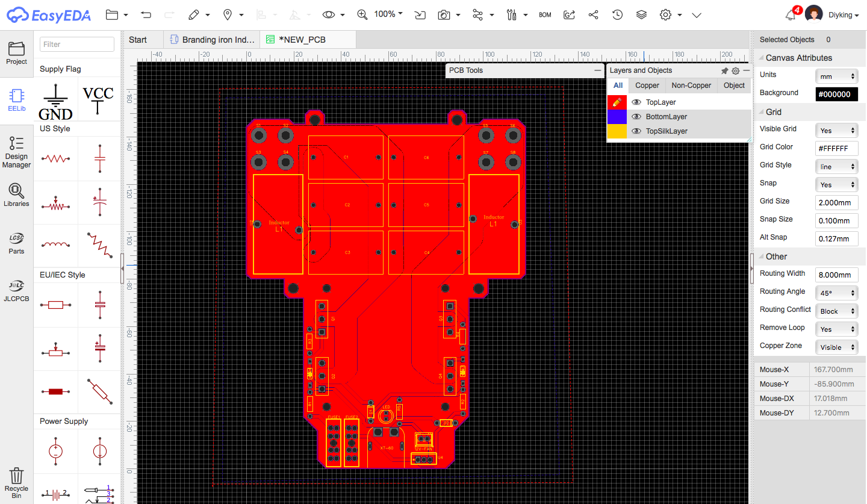Pin the Layers and Objects panel
Viewport: 867px width, 504px height.
[x=725, y=70]
